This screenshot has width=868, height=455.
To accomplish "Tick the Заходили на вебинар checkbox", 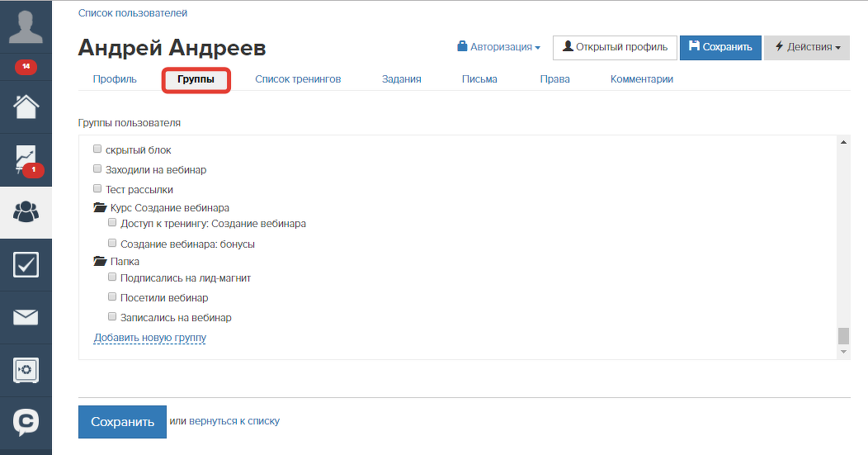I will 97,169.
